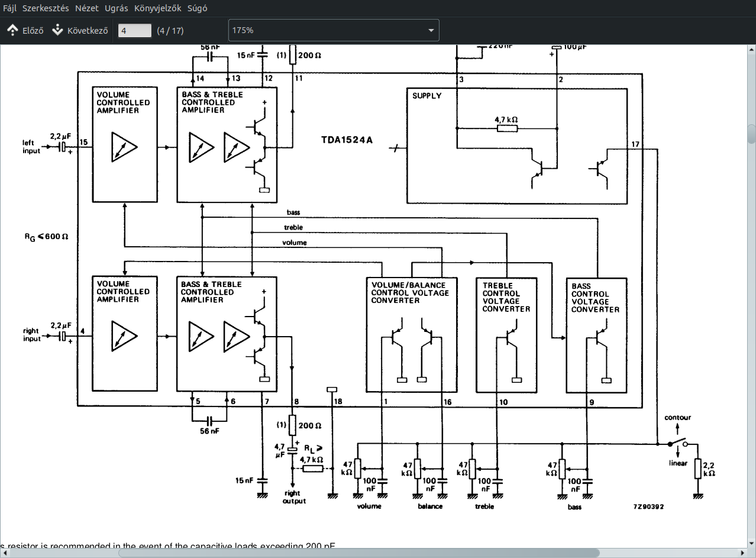Image resolution: width=756 pixels, height=558 pixels.
Task: Open the Könyvjelzők menu
Action: [x=158, y=8]
